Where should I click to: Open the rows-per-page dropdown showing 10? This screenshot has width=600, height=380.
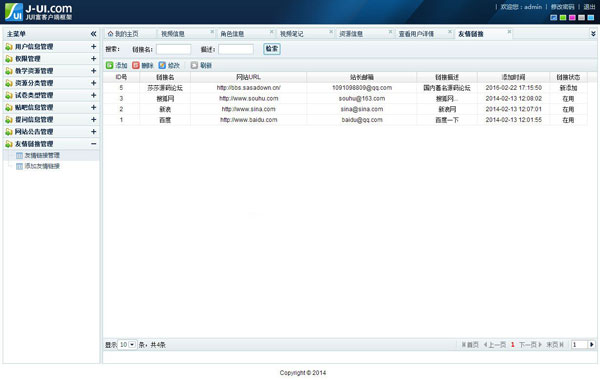pyautogui.click(x=127, y=345)
